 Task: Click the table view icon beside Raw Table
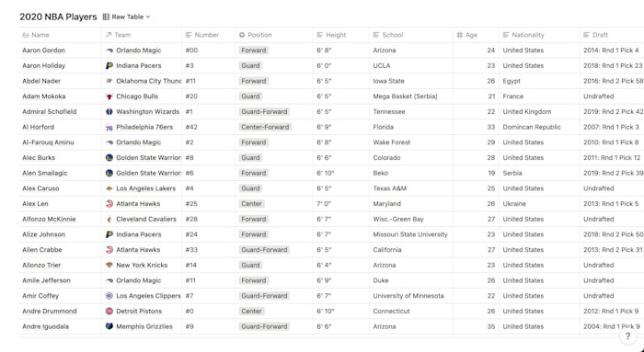(x=106, y=17)
